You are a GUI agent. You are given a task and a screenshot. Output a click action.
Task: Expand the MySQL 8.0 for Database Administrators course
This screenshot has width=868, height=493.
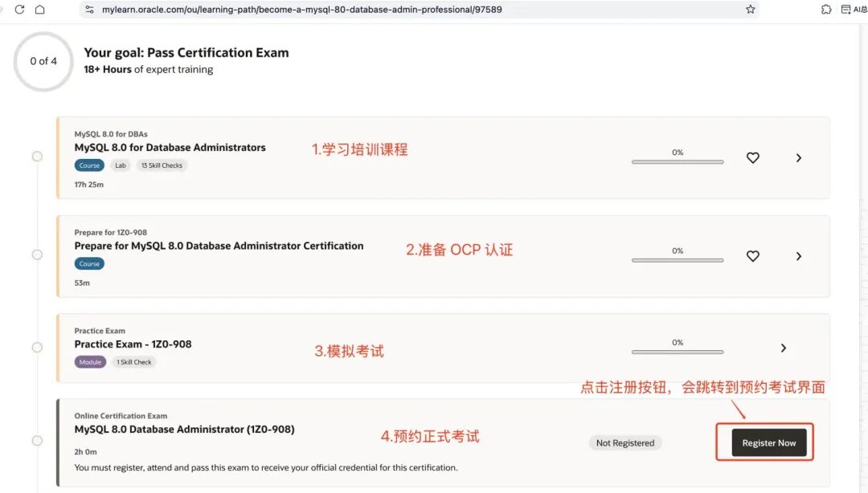point(798,158)
